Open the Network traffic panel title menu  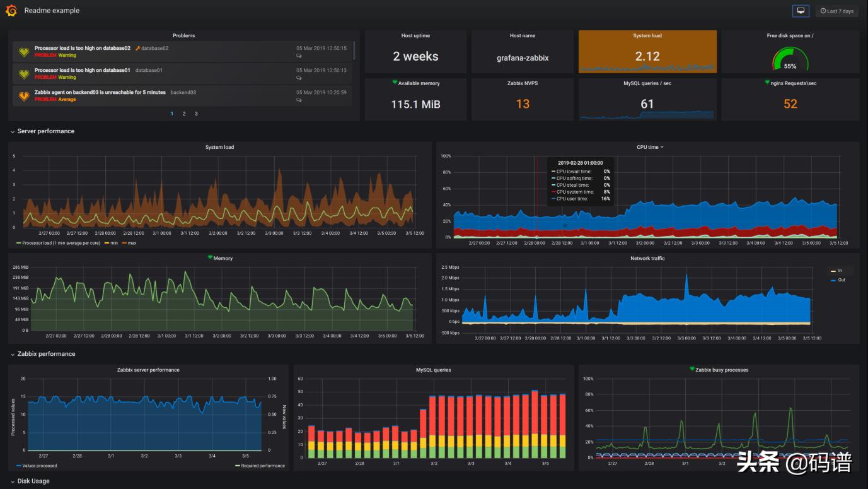pyautogui.click(x=647, y=258)
